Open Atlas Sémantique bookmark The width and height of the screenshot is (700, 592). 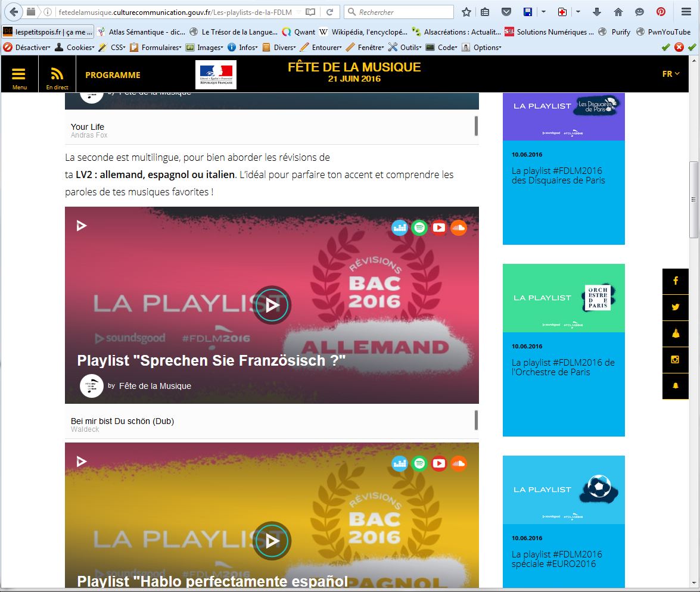pyautogui.click(x=142, y=32)
